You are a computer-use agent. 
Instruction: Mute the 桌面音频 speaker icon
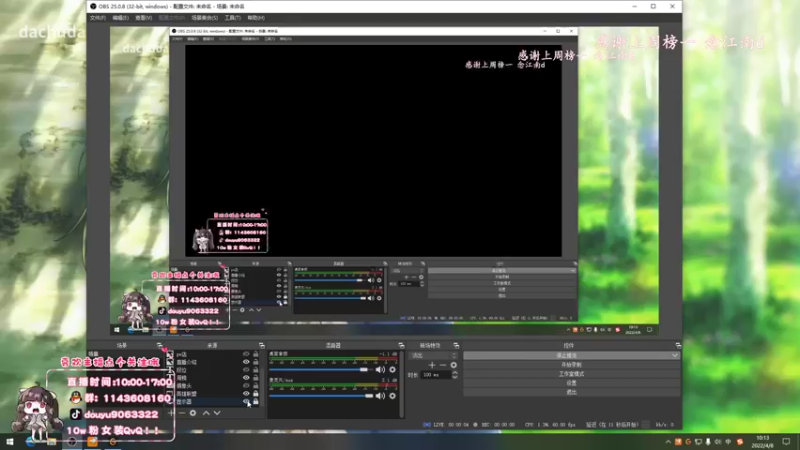click(380, 369)
